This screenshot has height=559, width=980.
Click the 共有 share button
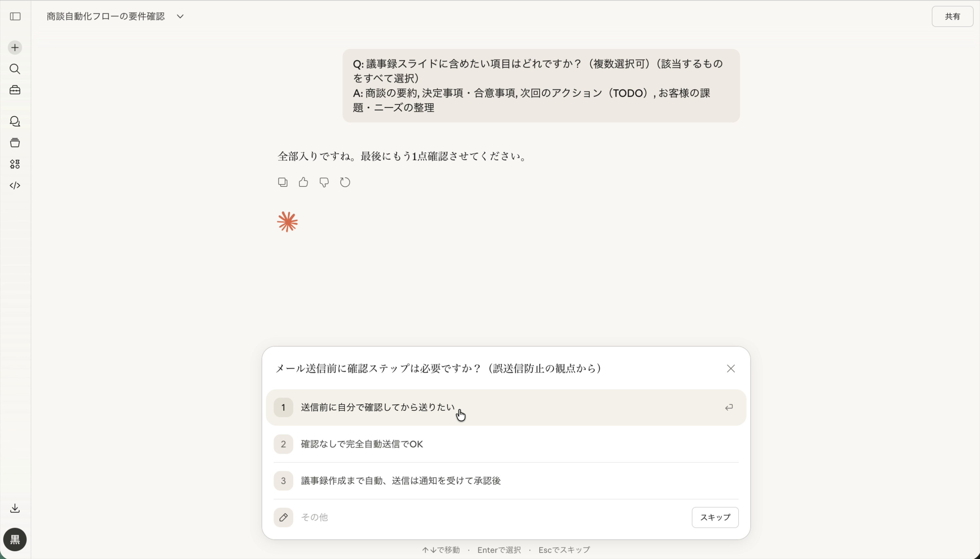click(952, 17)
